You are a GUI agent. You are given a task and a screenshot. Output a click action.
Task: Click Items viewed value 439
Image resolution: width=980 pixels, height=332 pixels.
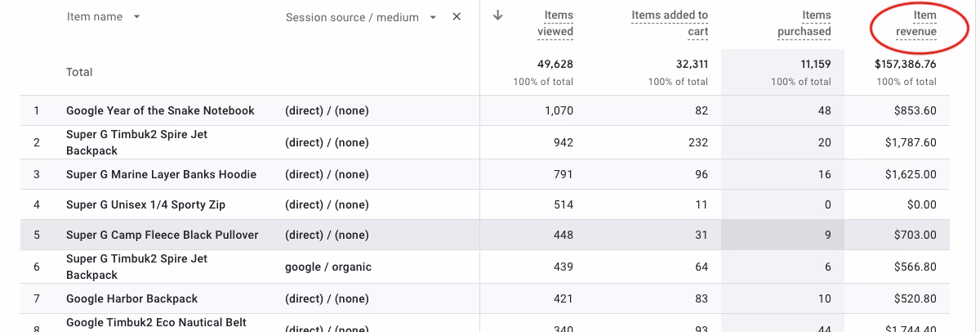click(563, 267)
